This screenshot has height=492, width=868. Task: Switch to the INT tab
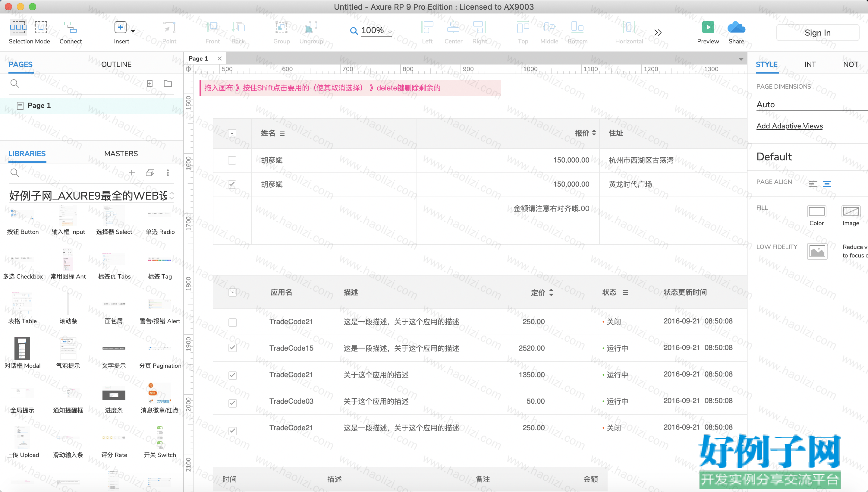coord(810,64)
